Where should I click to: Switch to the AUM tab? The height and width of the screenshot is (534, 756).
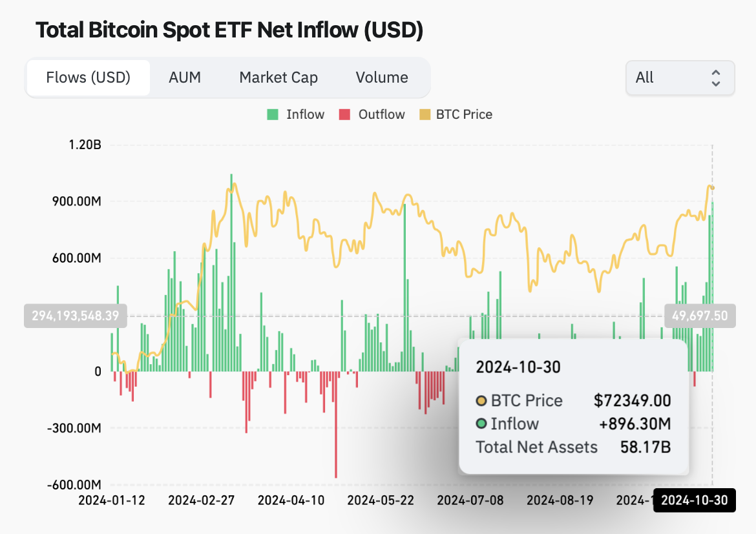coord(185,77)
